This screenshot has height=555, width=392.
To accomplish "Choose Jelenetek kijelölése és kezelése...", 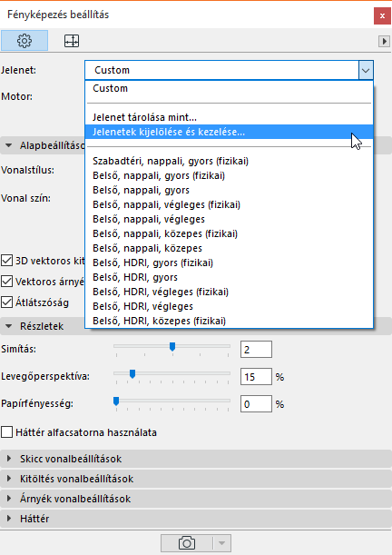I will pyautogui.click(x=229, y=132).
